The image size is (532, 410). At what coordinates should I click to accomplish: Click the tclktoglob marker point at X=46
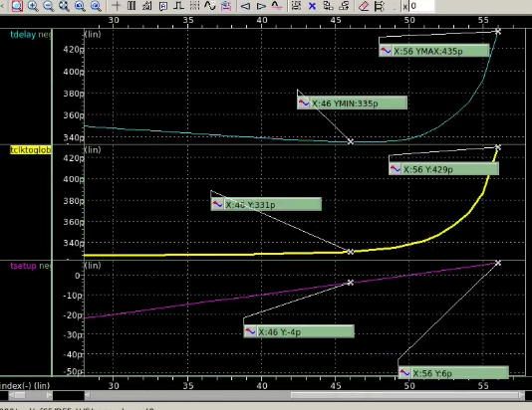(x=351, y=252)
